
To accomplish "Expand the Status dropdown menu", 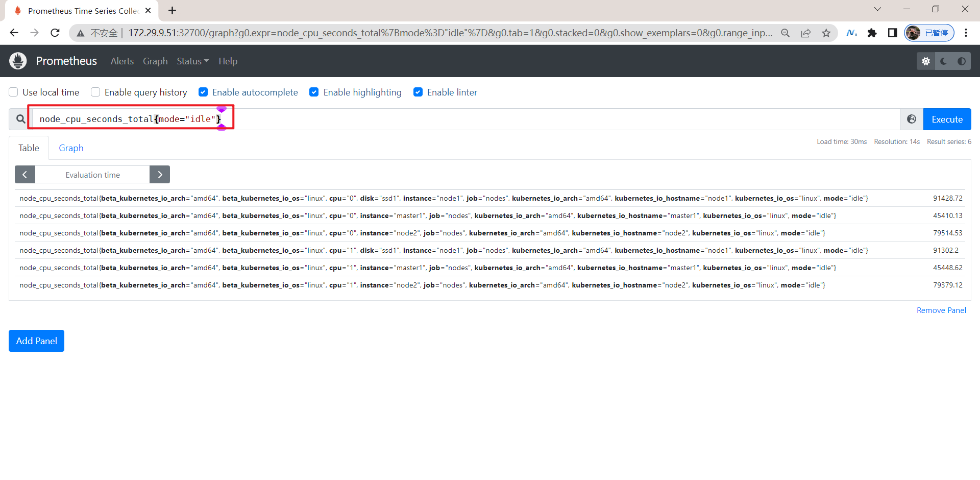I will (x=193, y=61).
